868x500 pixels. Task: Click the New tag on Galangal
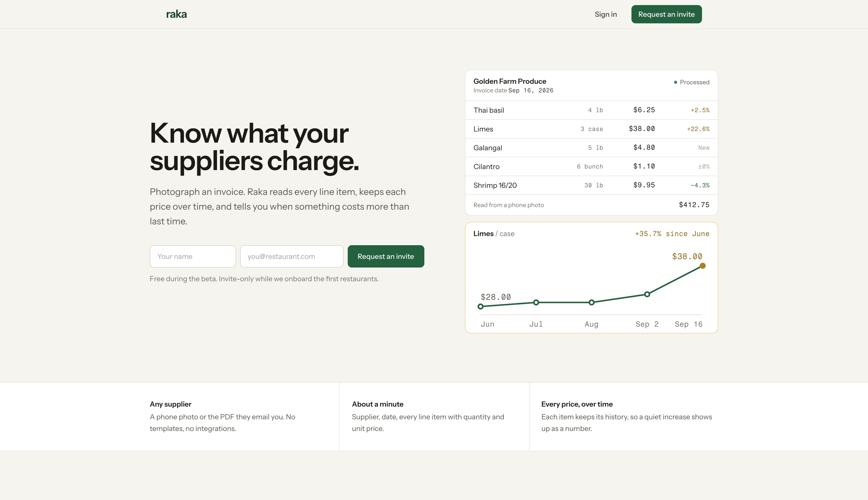click(x=704, y=148)
